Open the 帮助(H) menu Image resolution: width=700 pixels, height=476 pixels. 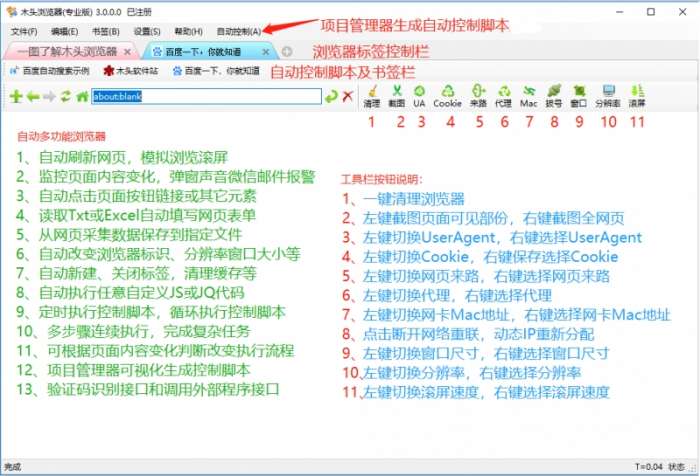tap(188, 32)
